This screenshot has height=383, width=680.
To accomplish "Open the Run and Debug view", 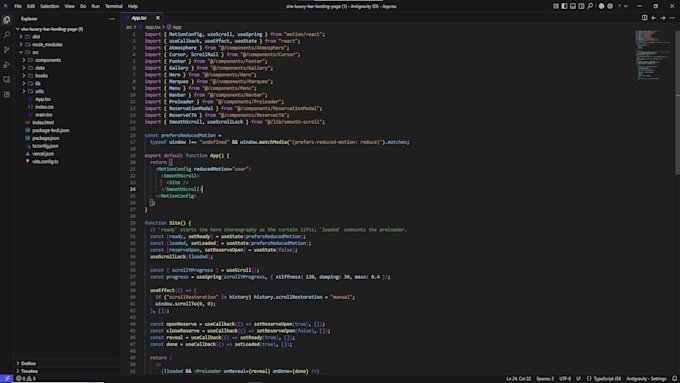I will click(x=7, y=65).
